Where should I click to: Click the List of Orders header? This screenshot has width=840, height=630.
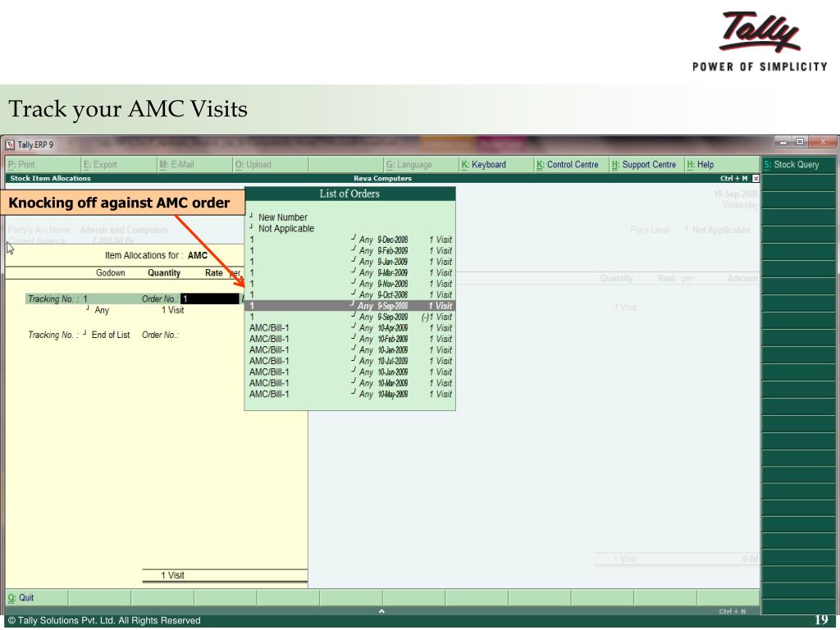point(349,194)
